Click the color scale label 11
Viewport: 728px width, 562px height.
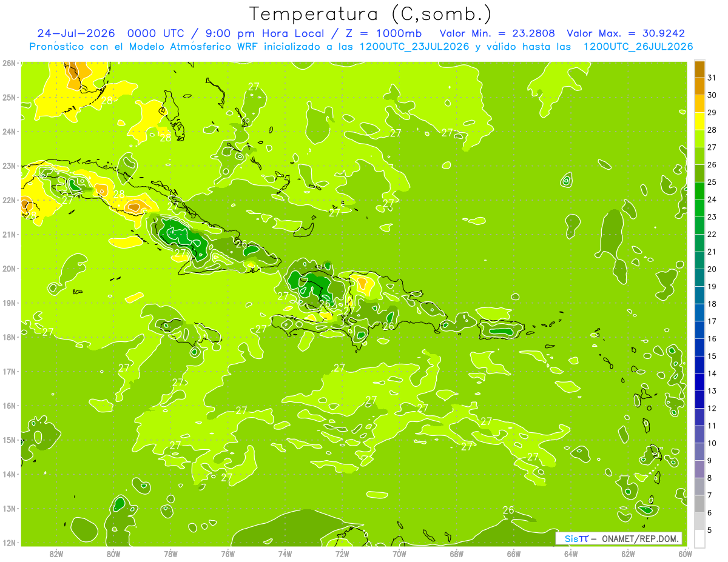(712, 426)
